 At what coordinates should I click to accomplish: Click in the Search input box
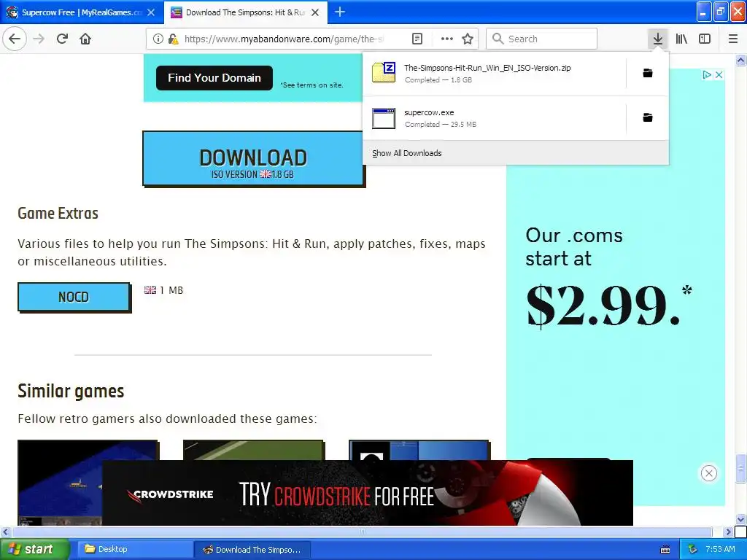point(542,39)
